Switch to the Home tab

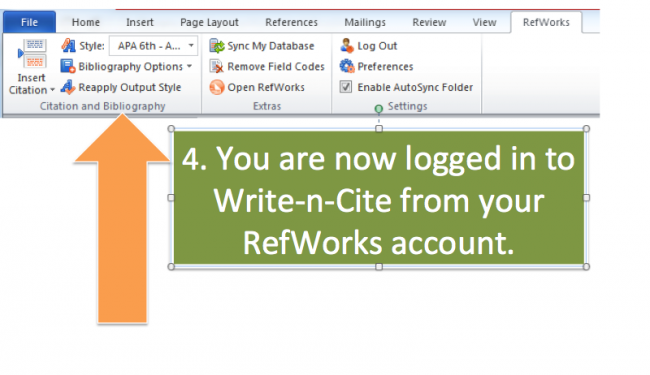coord(86,22)
